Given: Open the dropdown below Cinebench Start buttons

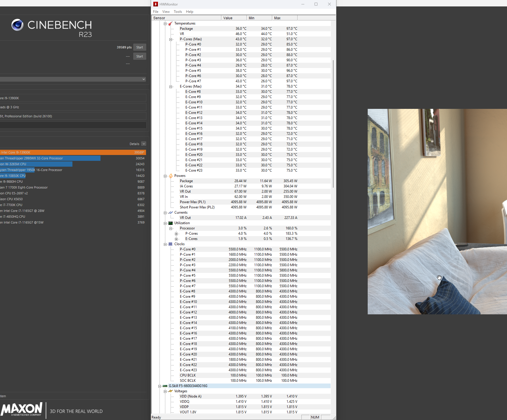Looking at the screenshot, I should point(73,79).
